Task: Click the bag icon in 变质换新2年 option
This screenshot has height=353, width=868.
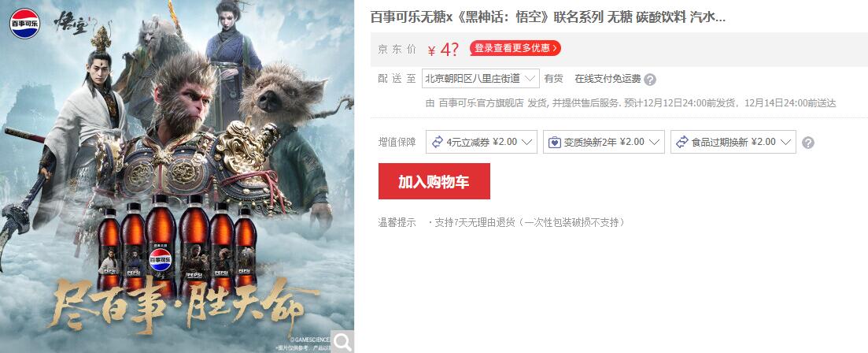Action: click(555, 142)
